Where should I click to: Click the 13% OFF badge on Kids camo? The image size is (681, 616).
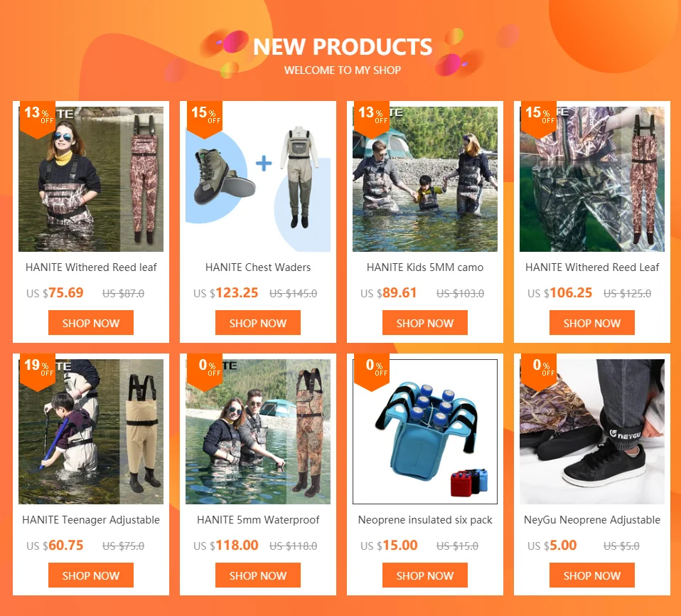pos(372,119)
